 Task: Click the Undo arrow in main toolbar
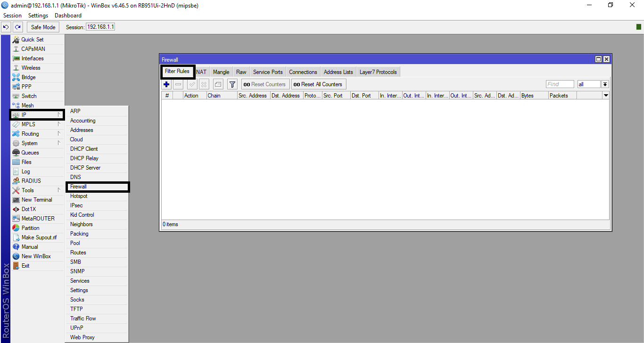coord(6,27)
